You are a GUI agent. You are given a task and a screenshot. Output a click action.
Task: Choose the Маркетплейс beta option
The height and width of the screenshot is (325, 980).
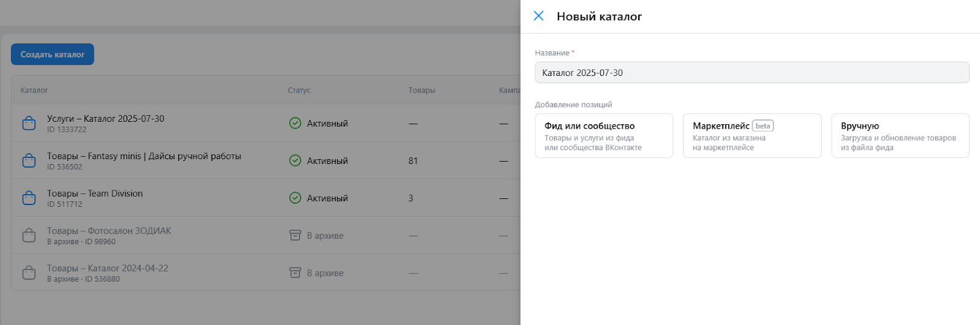pos(752,136)
